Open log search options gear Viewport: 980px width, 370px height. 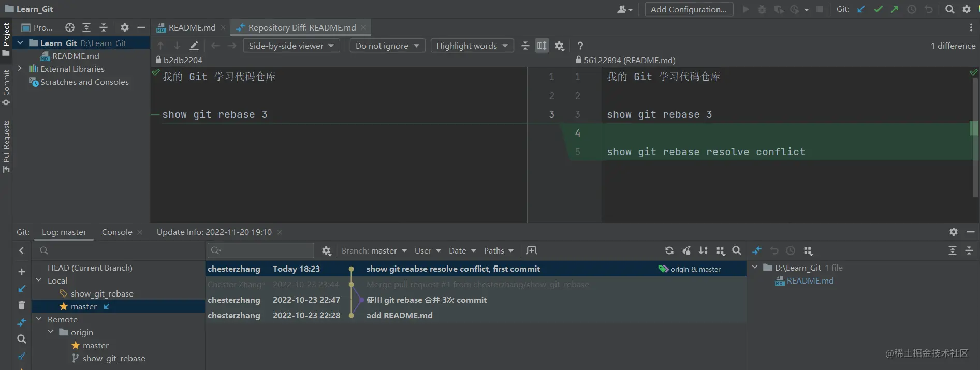tap(326, 250)
